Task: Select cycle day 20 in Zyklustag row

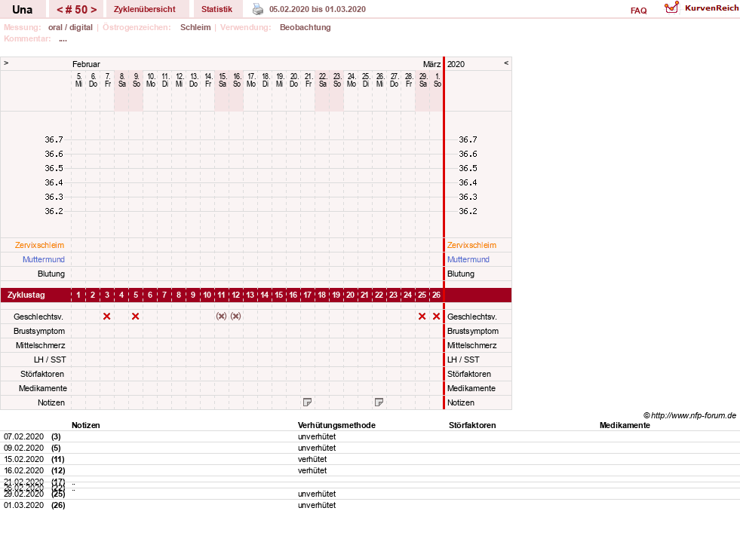Action: [350, 295]
